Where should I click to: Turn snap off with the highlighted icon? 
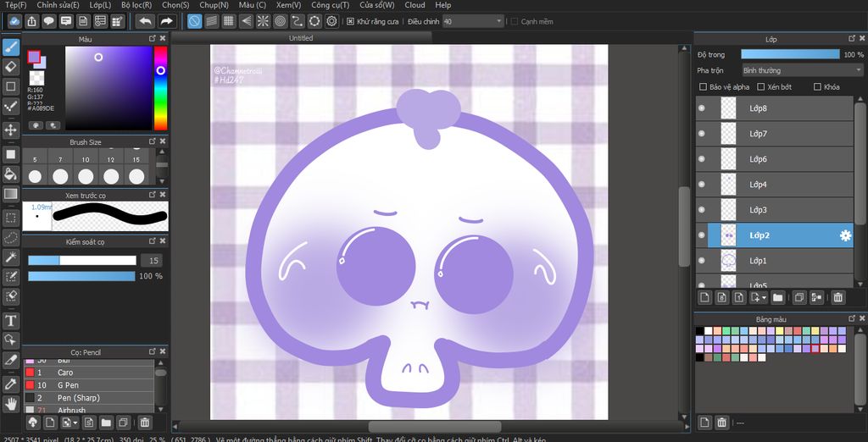tap(194, 21)
